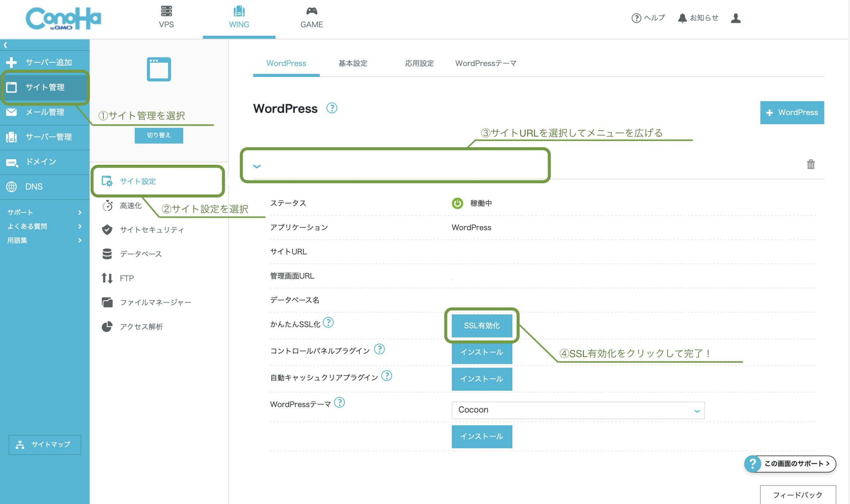Click the site window icon above 切り替え
The height and width of the screenshot is (504, 850).
(159, 69)
